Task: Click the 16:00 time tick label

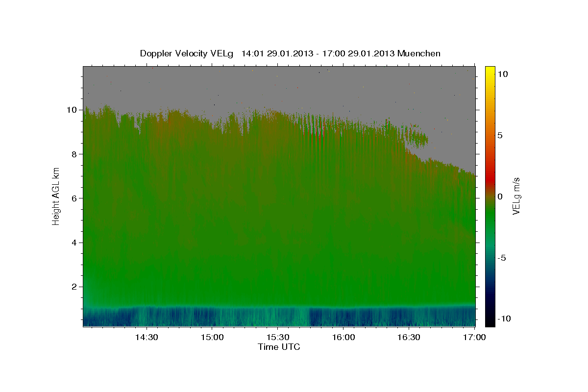Action: tap(343, 337)
